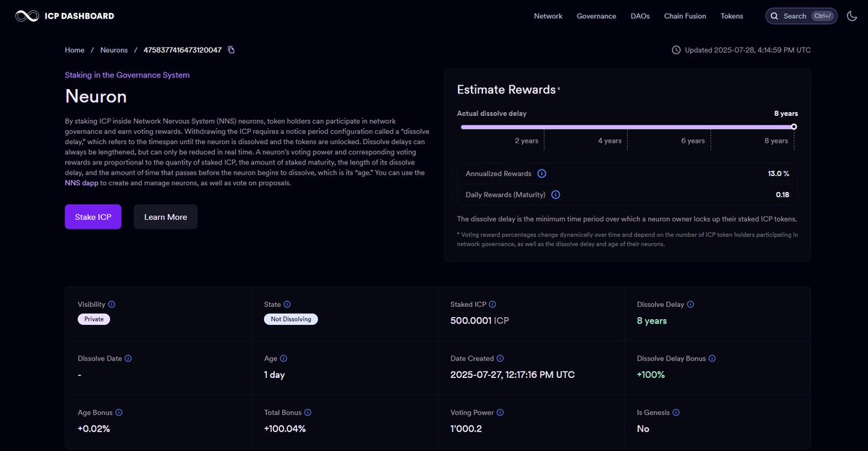This screenshot has height=451, width=868.
Task: Open the Chain Fusion menu
Action: (685, 16)
